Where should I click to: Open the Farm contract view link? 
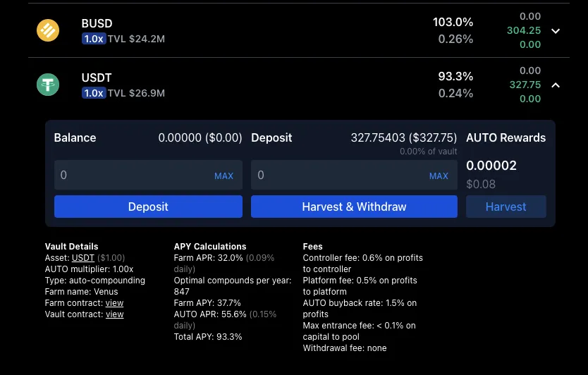(114, 303)
